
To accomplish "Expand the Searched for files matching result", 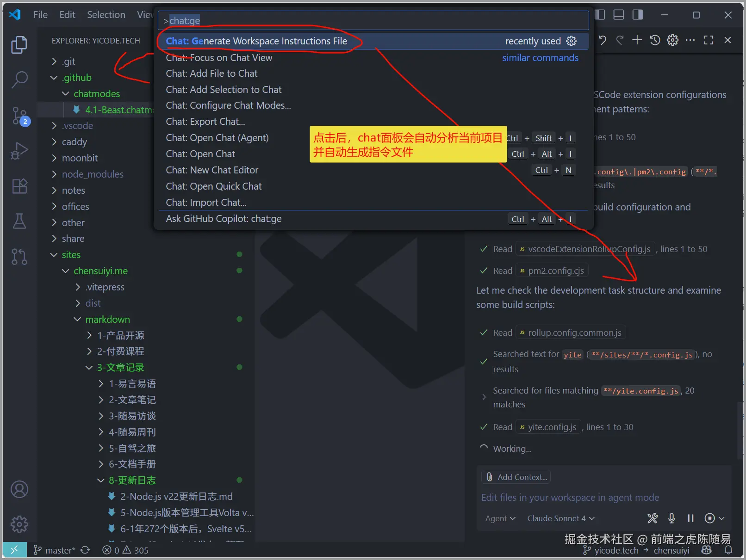I will [484, 397].
